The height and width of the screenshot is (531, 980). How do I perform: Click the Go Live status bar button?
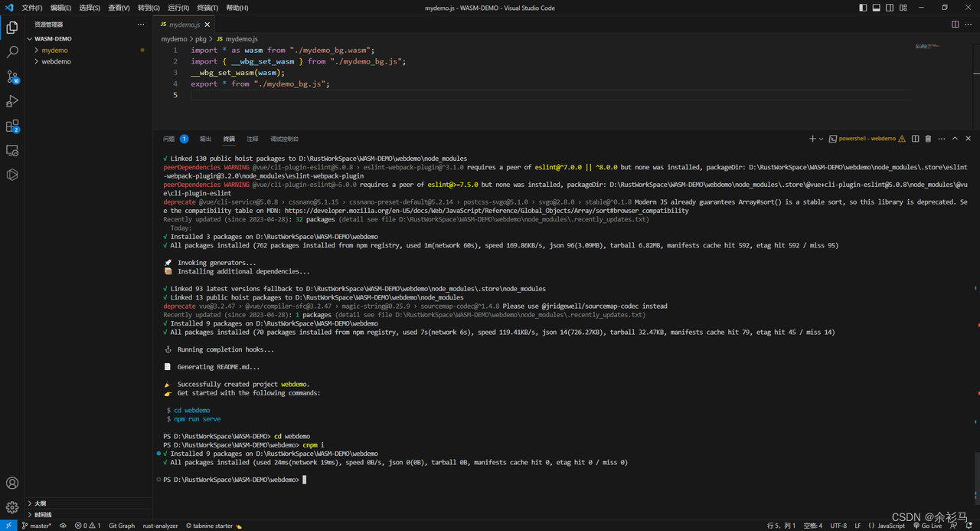coord(927,526)
